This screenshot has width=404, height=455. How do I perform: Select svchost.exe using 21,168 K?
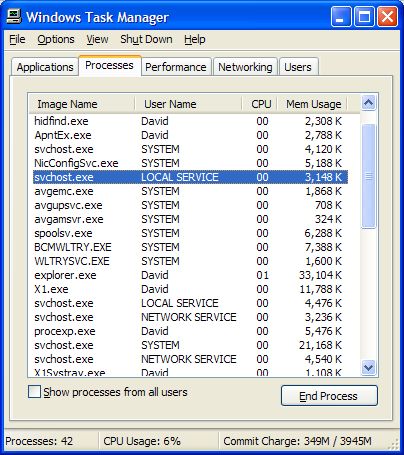click(190, 345)
